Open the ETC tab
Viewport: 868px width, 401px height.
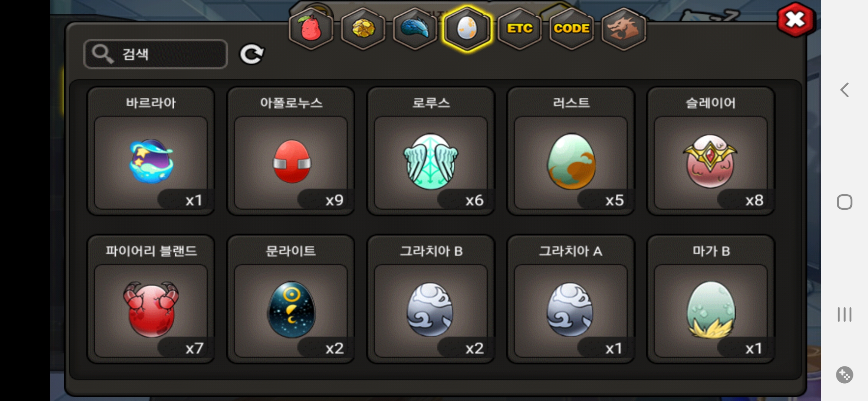point(519,29)
